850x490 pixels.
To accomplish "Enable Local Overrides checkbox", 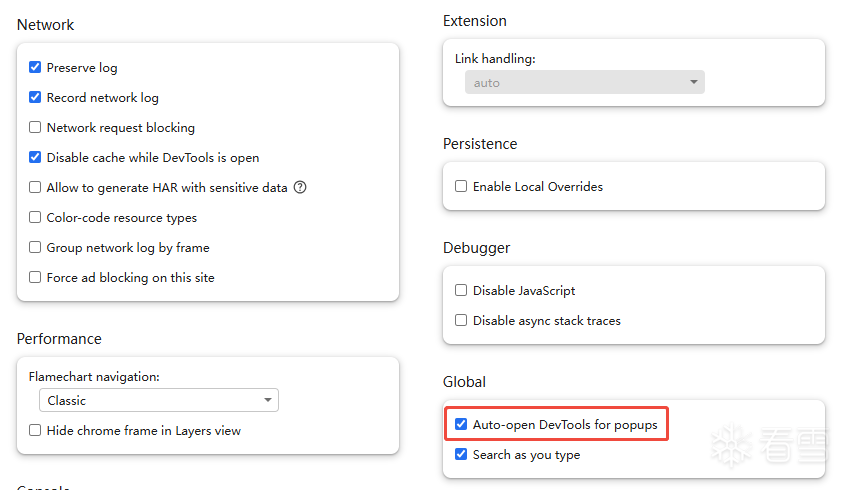I will click(461, 187).
